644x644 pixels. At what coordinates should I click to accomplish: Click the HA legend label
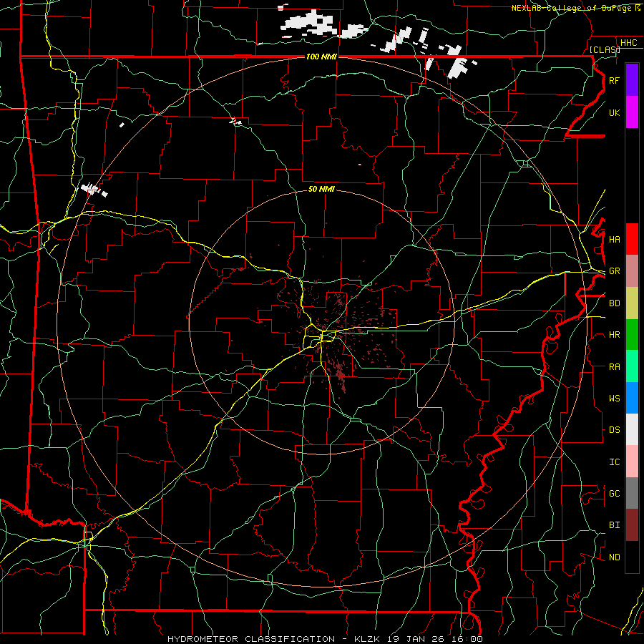[614, 240]
